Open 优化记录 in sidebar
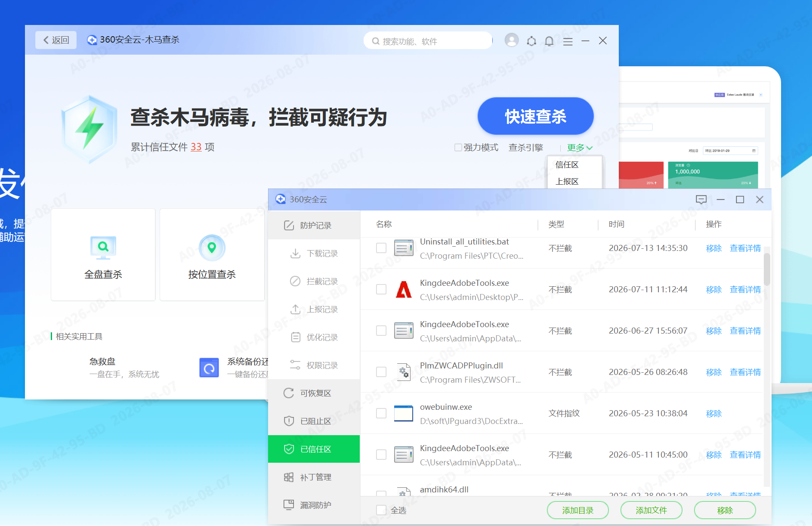Viewport: 812px width, 526px height. [314, 337]
